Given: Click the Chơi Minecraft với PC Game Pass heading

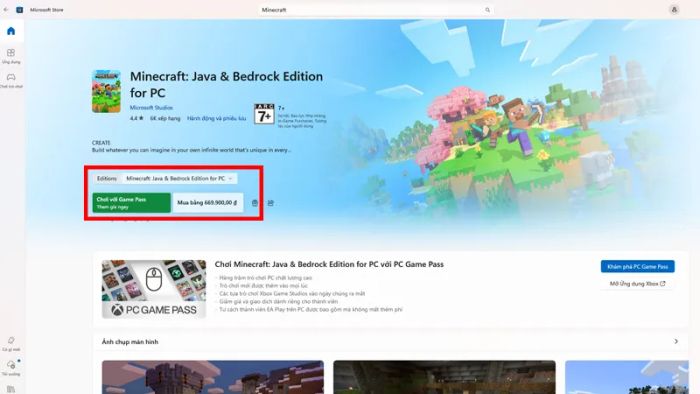Looking at the screenshot, I should pyautogui.click(x=329, y=264).
